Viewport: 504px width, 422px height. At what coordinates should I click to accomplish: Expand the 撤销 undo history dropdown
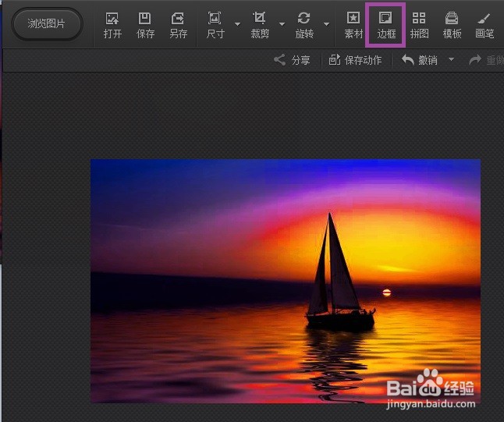[451, 59]
